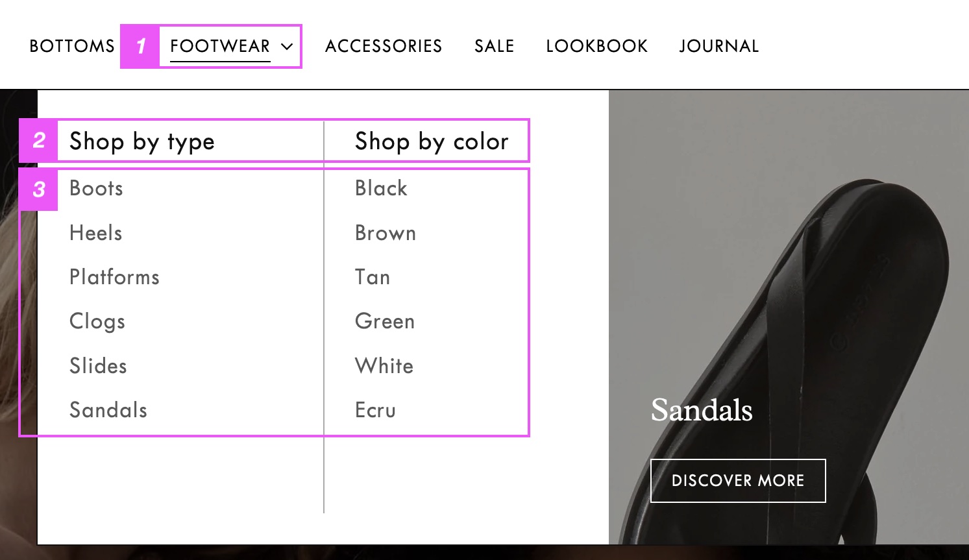Select Sandals in type list
Screen dimensions: 969x560
pos(108,410)
